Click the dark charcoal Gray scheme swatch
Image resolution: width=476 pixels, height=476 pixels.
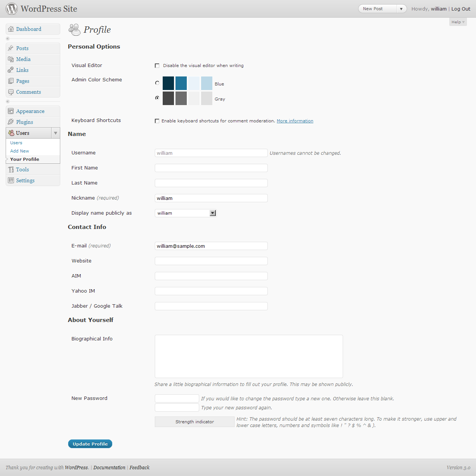point(168,98)
